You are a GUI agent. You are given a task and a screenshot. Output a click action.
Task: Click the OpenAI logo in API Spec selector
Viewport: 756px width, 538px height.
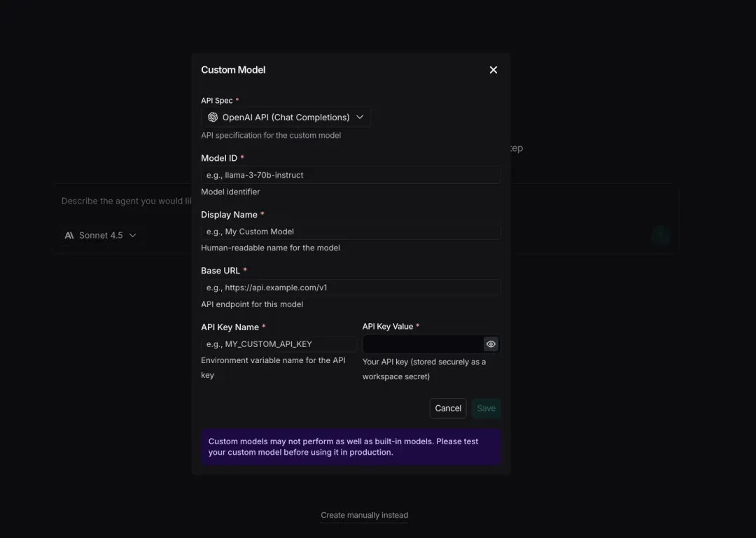coord(213,118)
